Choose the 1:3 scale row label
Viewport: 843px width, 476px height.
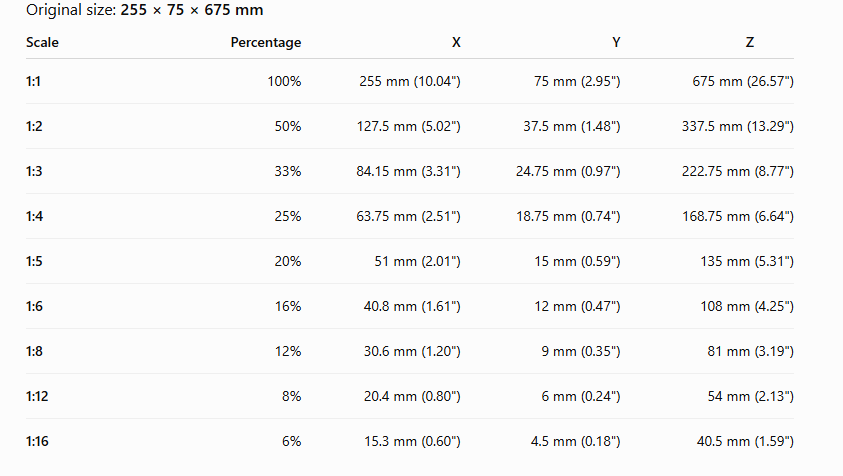pos(34,172)
